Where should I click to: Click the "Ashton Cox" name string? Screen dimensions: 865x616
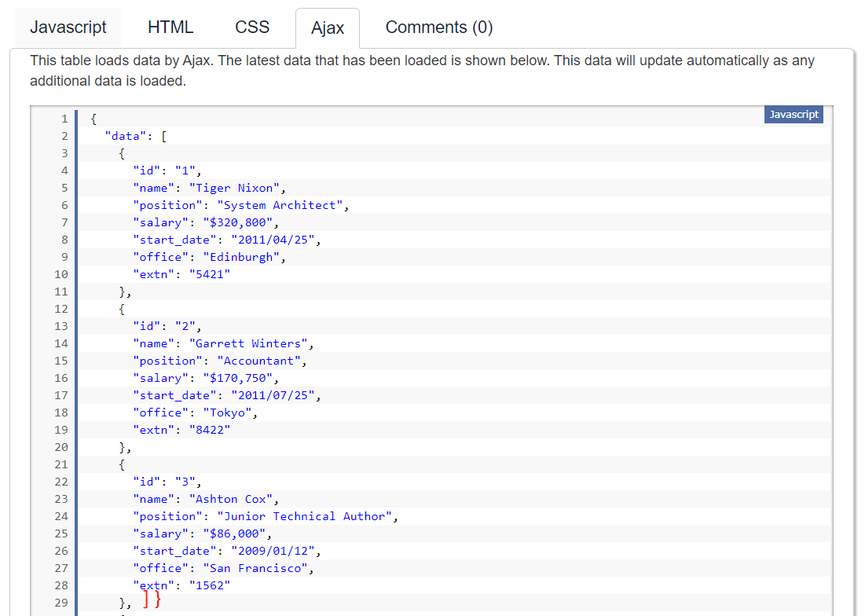(233, 499)
